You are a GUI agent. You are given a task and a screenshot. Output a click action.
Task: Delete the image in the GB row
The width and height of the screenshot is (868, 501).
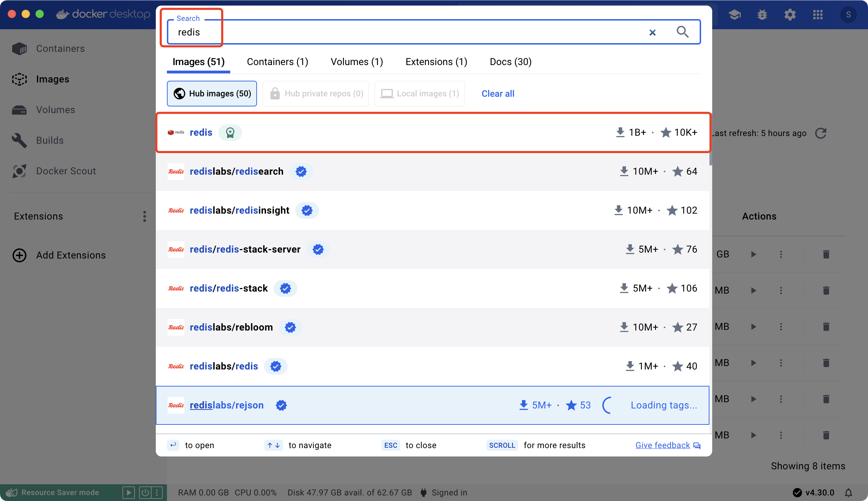point(826,254)
